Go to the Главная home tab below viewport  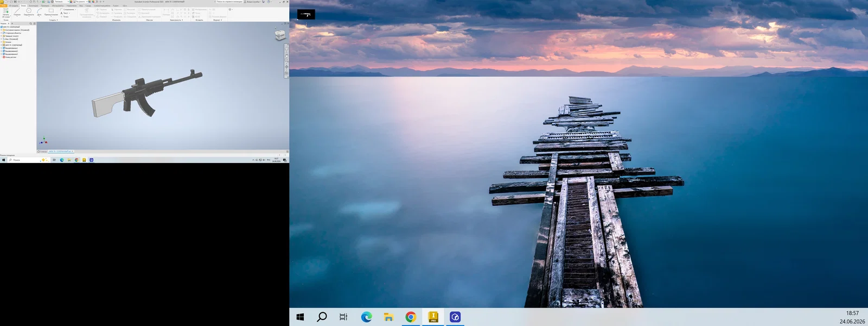(x=43, y=151)
